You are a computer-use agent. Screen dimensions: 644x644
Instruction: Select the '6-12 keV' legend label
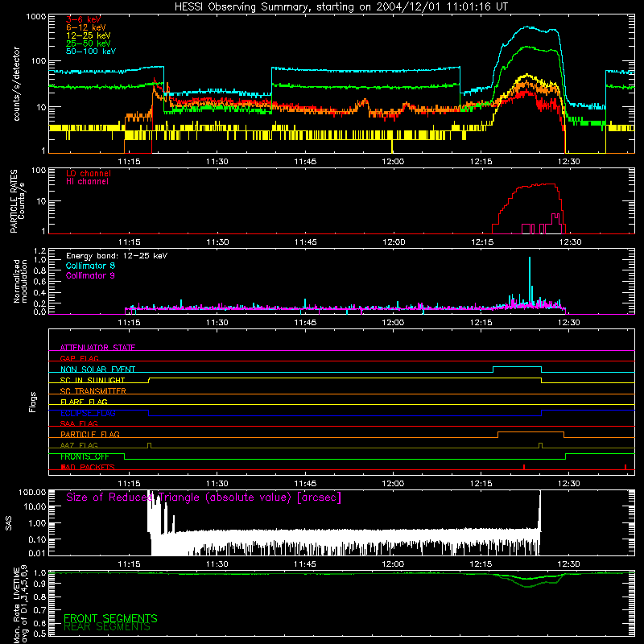pos(86,27)
